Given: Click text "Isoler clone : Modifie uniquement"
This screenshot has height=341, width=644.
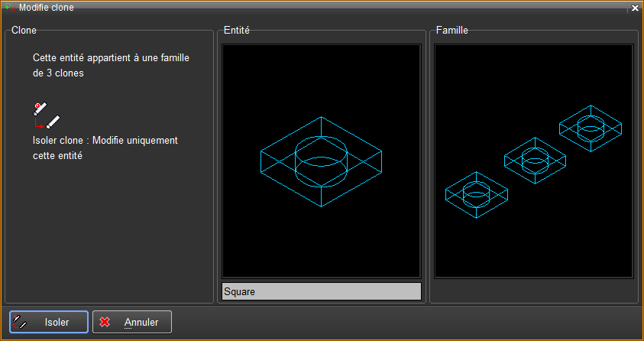Looking at the screenshot, I should click(105, 141).
